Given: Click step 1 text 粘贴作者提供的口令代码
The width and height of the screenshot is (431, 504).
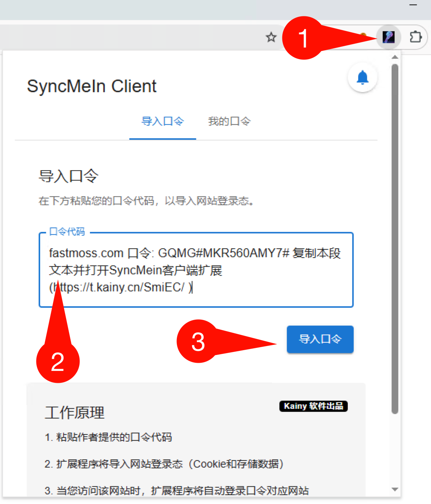Looking at the screenshot, I should (108, 437).
